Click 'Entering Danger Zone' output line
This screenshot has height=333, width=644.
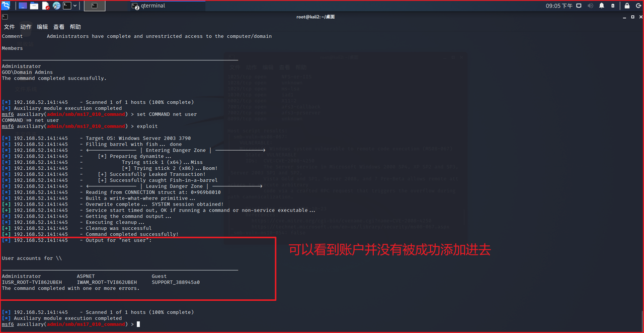pos(176,150)
